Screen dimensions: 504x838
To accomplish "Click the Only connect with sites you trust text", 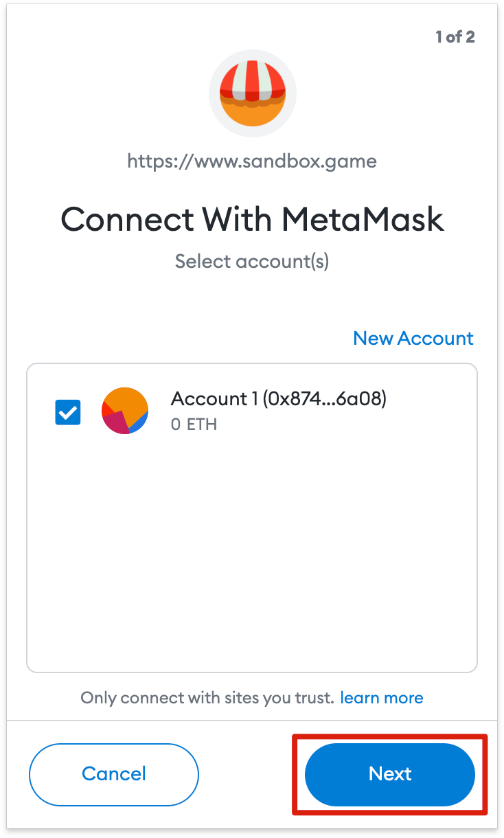I will (207, 698).
